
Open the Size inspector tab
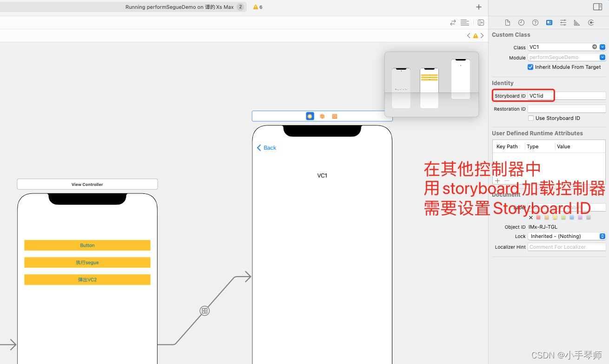[577, 22]
